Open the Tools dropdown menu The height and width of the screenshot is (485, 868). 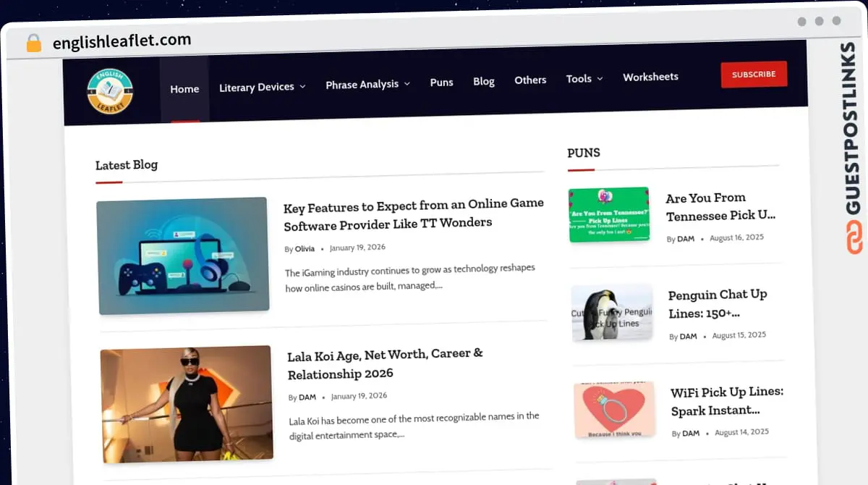pyautogui.click(x=584, y=78)
